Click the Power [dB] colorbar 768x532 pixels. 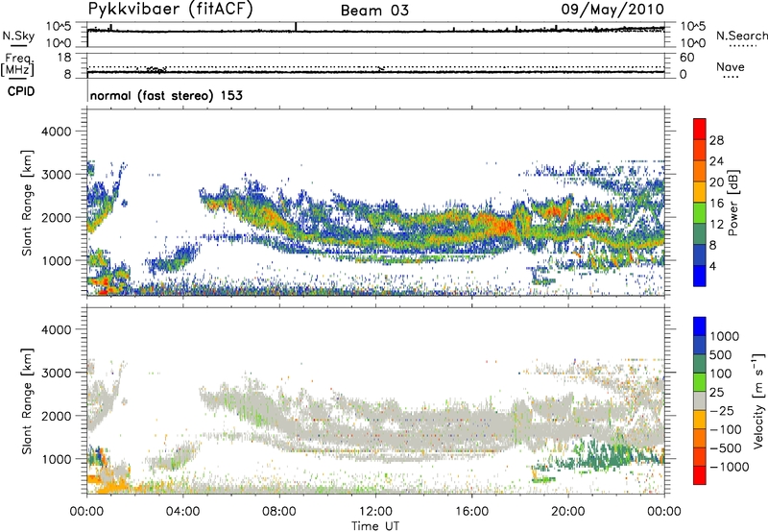coord(700,203)
